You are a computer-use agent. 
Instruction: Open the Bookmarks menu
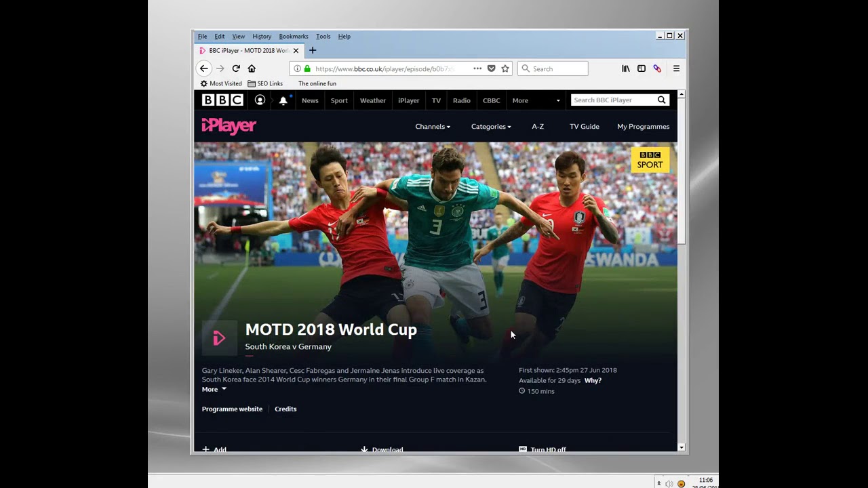click(294, 36)
